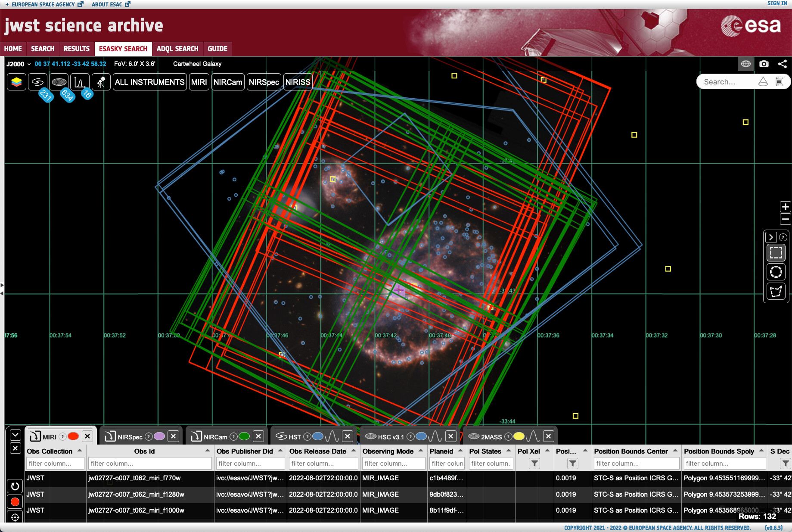Click the Search... target input field
This screenshot has width=792, height=532.
(728, 81)
